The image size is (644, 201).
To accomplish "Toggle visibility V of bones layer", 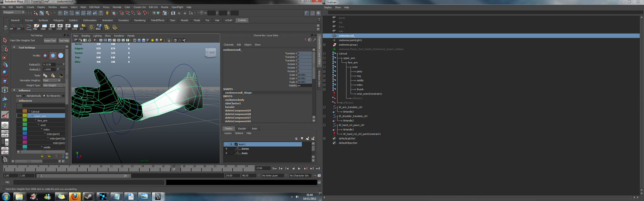I will tap(226, 149).
